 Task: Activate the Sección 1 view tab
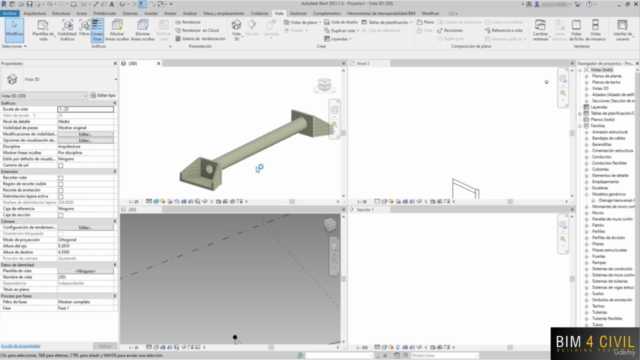[x=365, y=210]
